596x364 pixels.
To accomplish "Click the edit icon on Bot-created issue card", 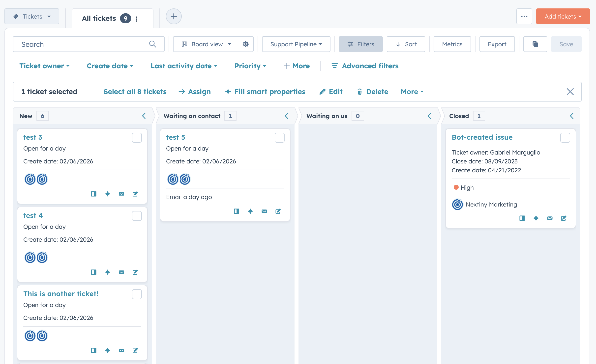I will coord(564,218).
